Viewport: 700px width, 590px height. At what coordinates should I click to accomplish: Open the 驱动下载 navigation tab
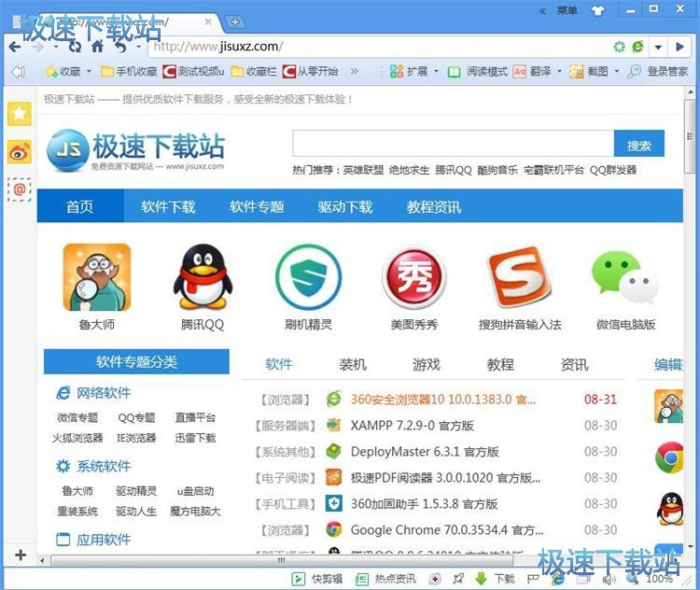pos(345,206)
